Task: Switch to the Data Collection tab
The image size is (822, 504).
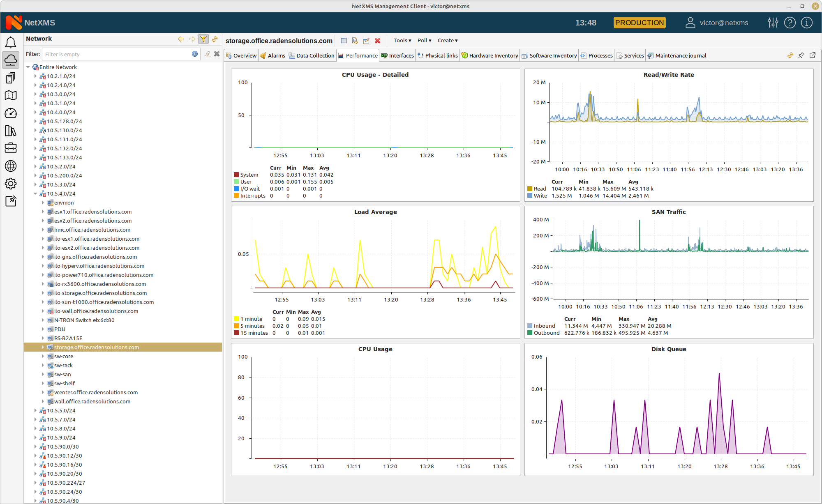Action: click(312, 55)
